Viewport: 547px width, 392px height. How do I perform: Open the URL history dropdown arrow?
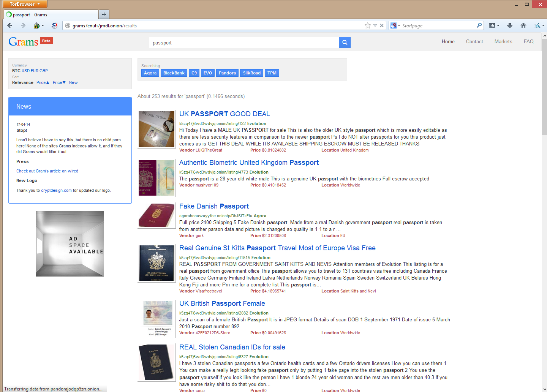coord(375,25)
